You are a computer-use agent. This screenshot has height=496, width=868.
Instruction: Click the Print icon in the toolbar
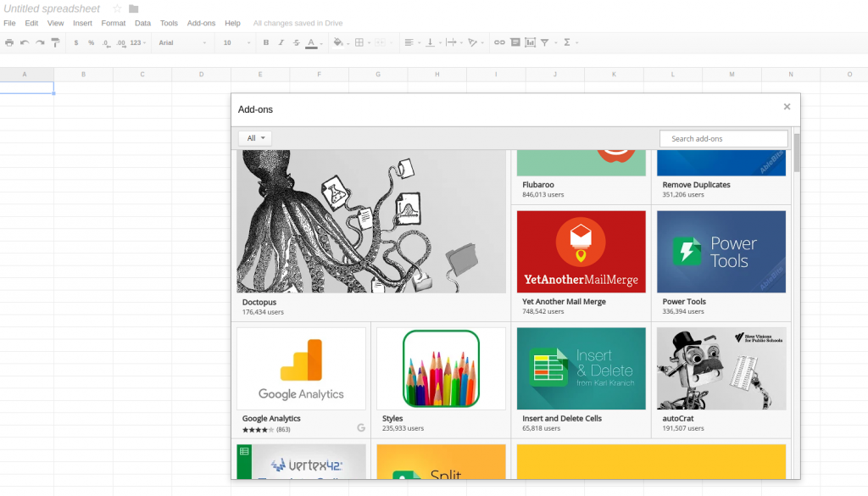(9, 42)
